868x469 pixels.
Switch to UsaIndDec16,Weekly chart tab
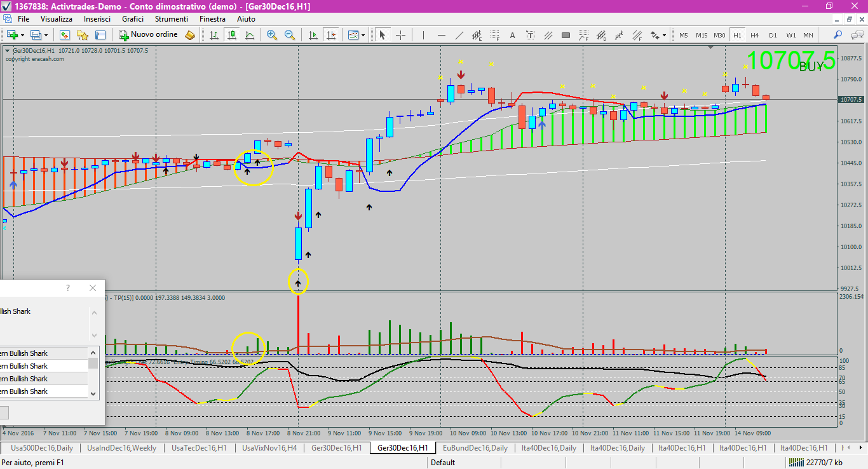tap(121, 448)
